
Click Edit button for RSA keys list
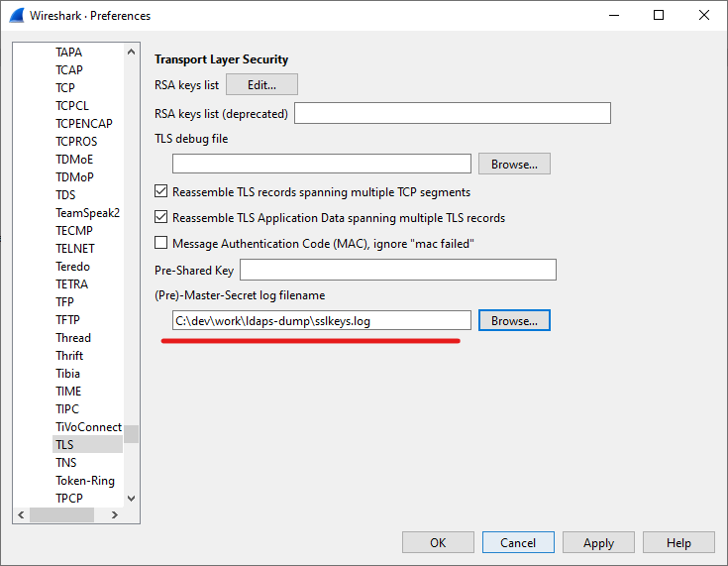click(261, 85)
